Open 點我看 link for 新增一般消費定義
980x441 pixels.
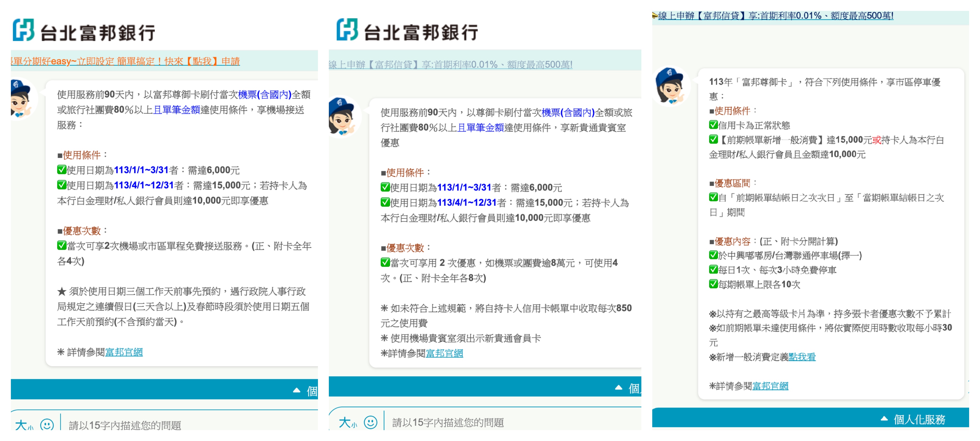pos(802,357)
